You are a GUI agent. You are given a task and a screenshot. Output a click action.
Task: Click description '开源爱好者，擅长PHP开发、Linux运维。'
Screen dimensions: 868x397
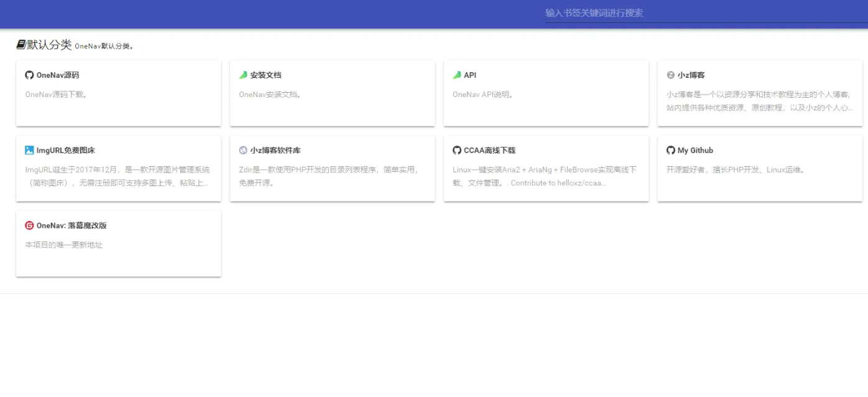click(x=736, y=170)
